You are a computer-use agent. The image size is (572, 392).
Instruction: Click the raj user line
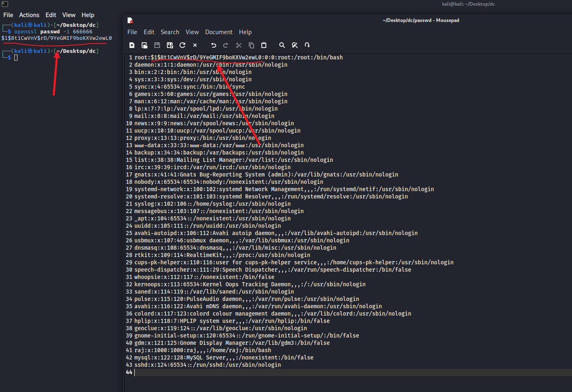203,350
